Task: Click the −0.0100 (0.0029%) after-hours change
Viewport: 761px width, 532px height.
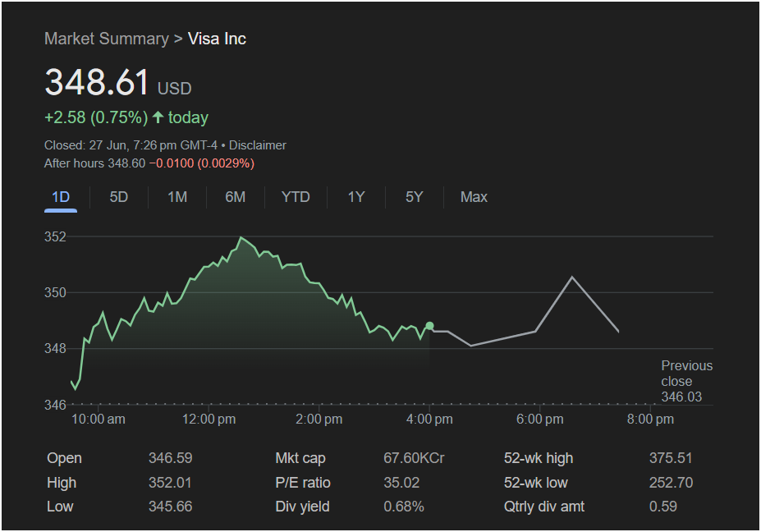Action: pyautogui.click(x=202, y=163)
